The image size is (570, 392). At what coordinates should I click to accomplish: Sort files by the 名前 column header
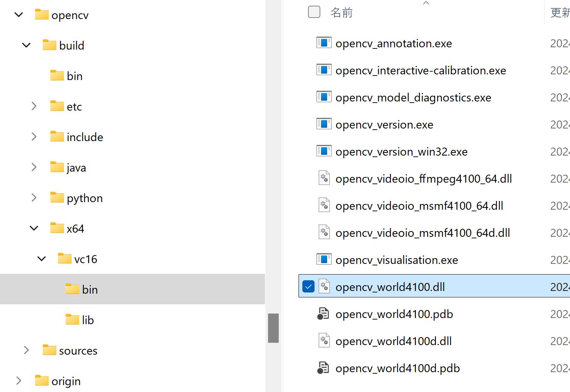[x=342, y=13]
